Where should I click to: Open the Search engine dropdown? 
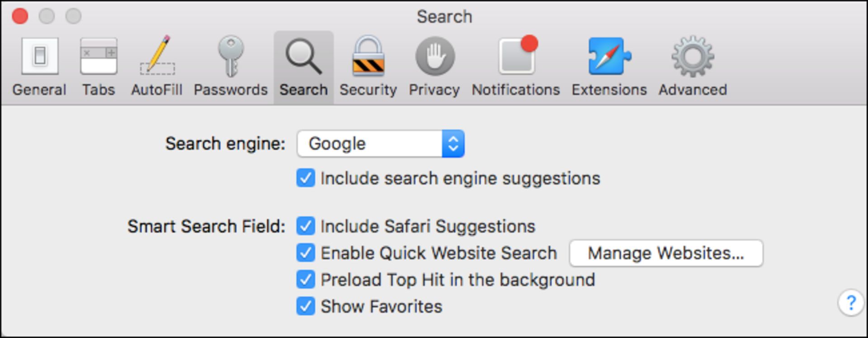tap(381, 144)
